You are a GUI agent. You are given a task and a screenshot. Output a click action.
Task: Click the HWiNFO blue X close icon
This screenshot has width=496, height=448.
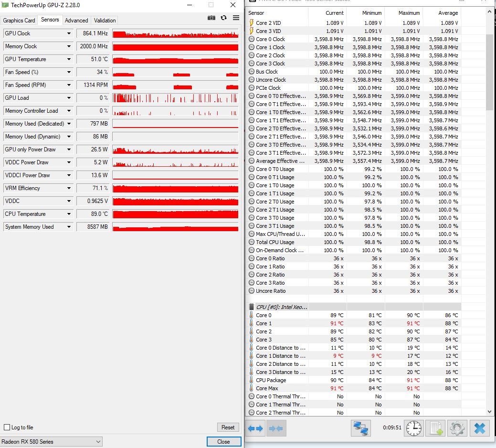click(x=480, y=429)
